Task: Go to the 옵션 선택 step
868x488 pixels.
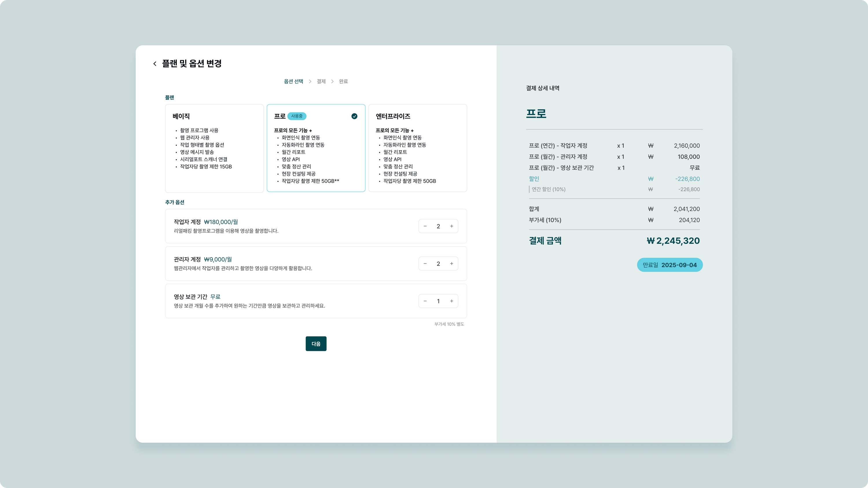Action: pyautogui.click(x=293, y=82)
